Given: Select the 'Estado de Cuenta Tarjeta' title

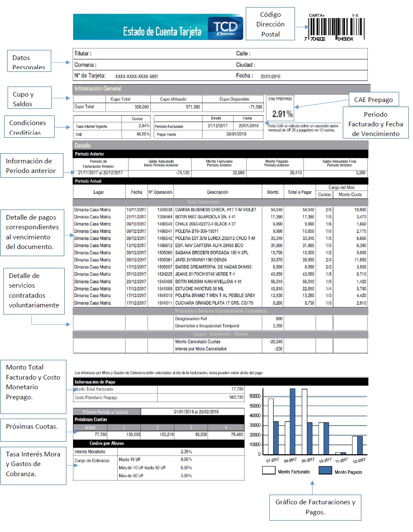Looking at the screenshot, I should coord(162,31).
